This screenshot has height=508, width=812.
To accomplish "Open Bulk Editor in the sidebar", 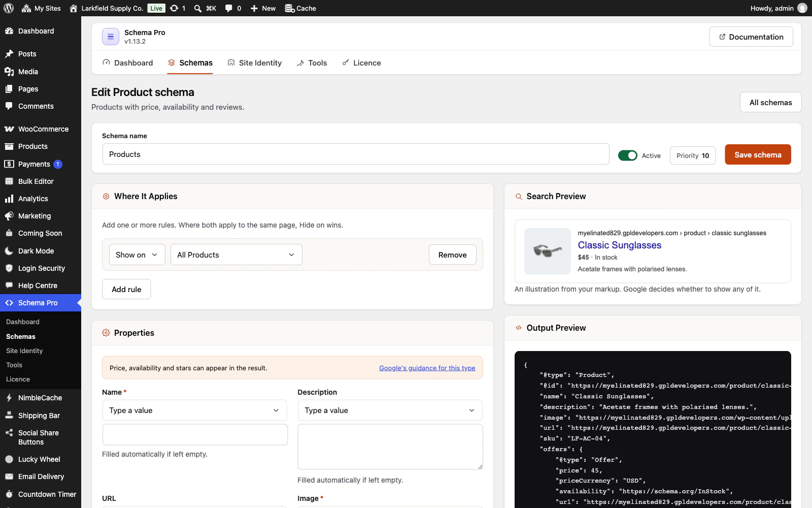I will (41, 181).
